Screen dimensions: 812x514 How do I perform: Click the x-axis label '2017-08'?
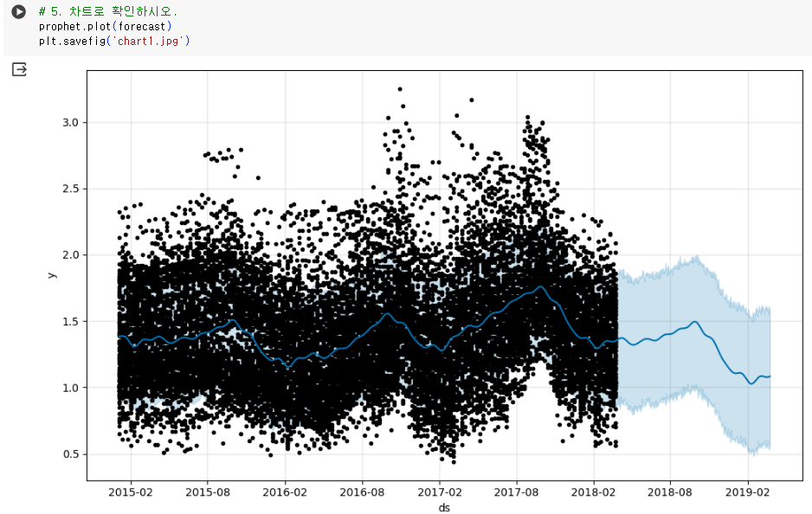(516, 492)
